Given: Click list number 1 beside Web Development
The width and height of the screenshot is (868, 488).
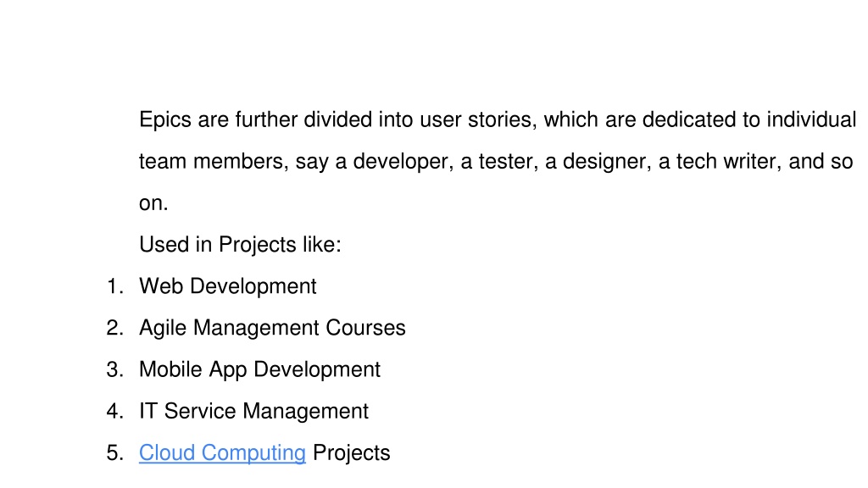Looking at the screenshot, I should click(x=114, y=286).
